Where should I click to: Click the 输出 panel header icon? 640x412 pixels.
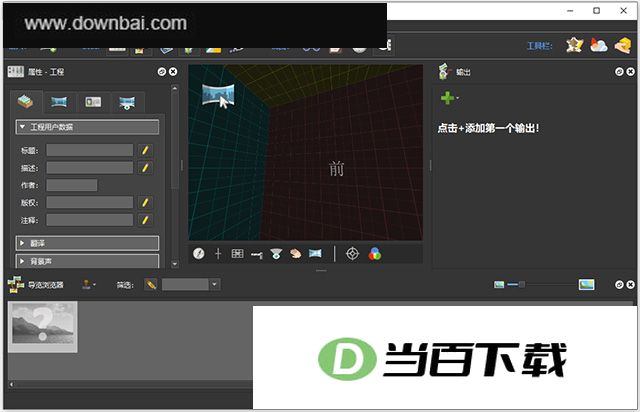[444, 71]
